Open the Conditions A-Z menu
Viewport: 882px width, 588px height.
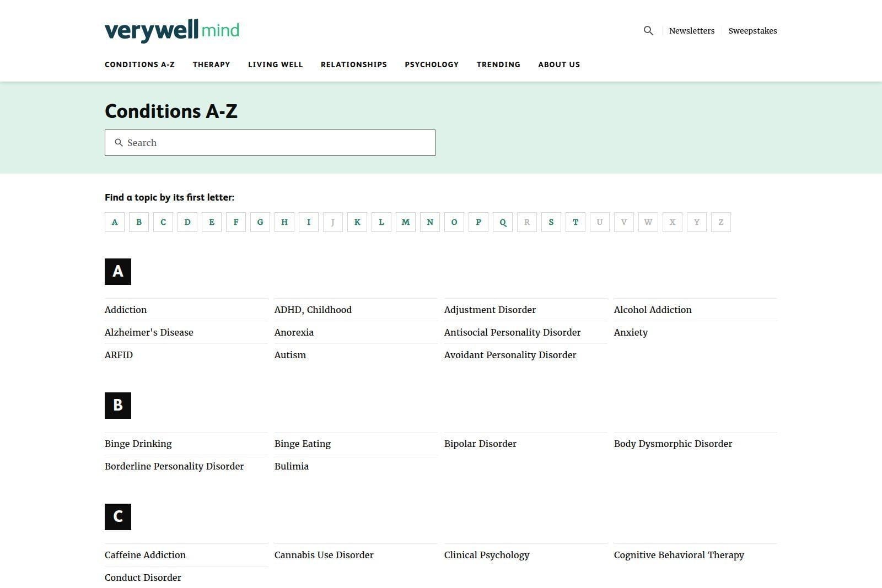tap(139, 64)
